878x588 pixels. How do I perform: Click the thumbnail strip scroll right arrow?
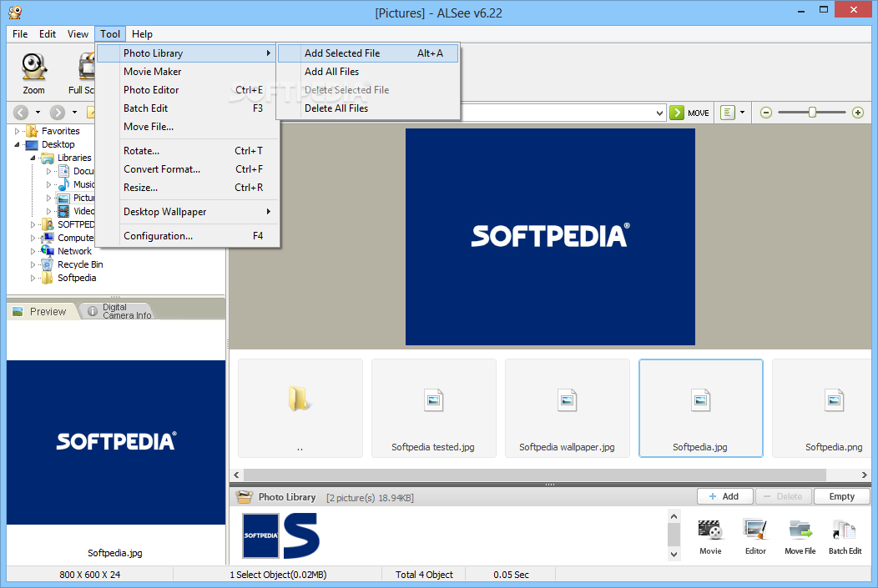coord(864,475)
